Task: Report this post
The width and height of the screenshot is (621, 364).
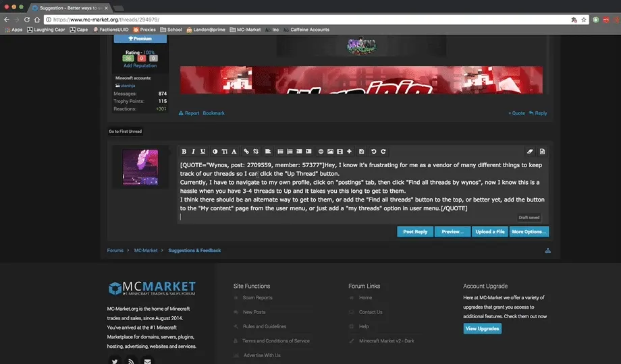Action: coord(189,113)
